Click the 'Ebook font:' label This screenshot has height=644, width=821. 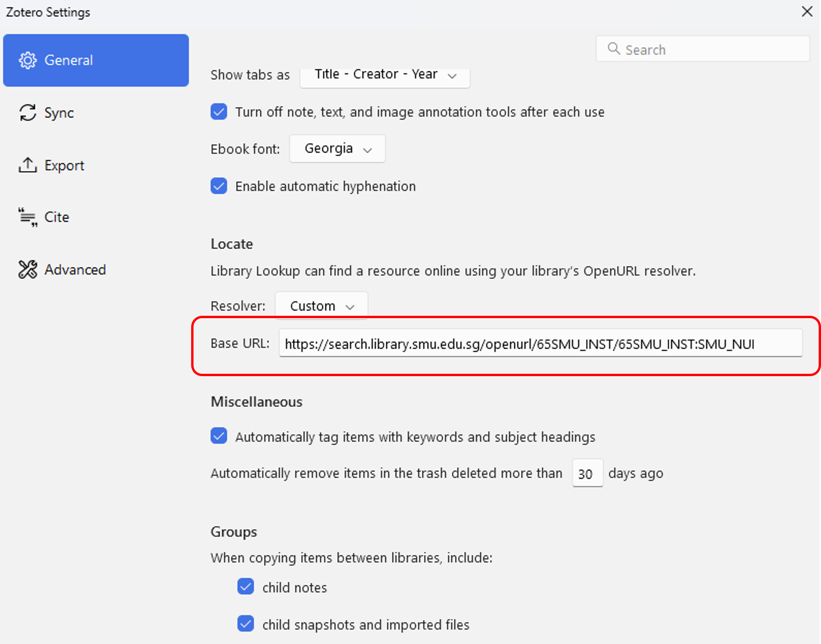tap(245, 149)
